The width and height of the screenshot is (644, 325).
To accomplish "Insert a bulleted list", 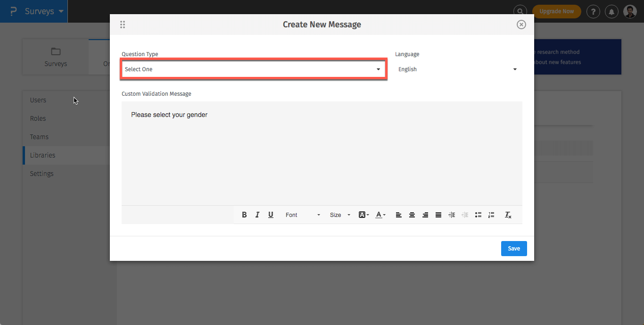I will pyautogui.click(x=478, y=215).
